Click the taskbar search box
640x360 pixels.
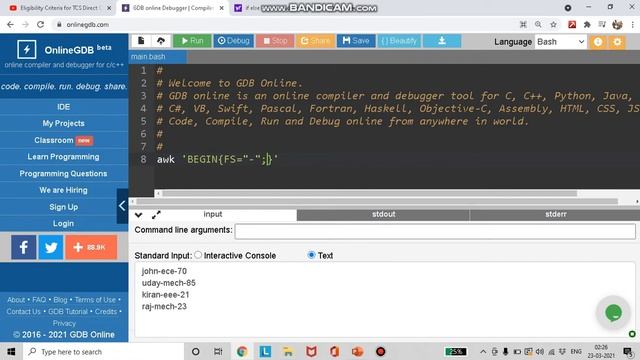click(x=103, y=351)
